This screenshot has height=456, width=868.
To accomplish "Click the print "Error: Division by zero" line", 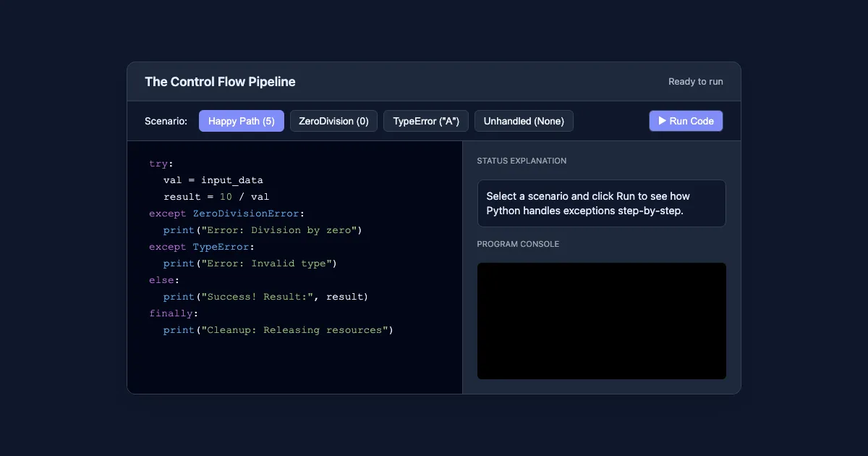I will (x=262, y=230).
